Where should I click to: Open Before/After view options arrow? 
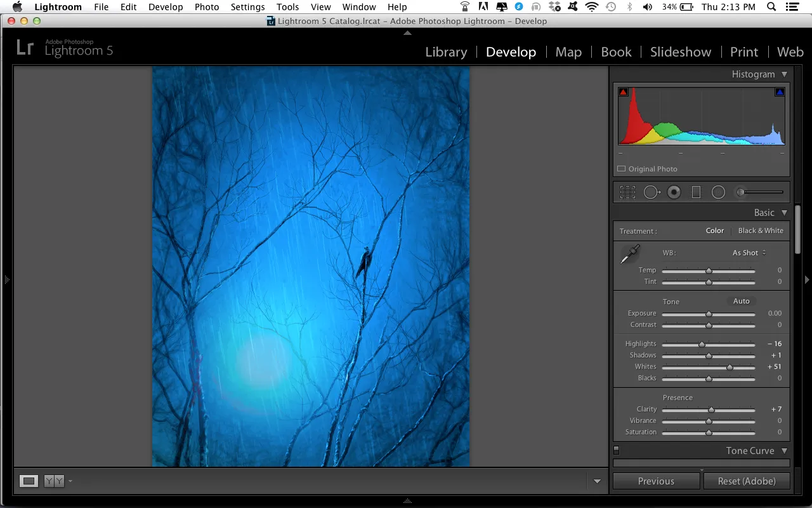tap(70, 481)
